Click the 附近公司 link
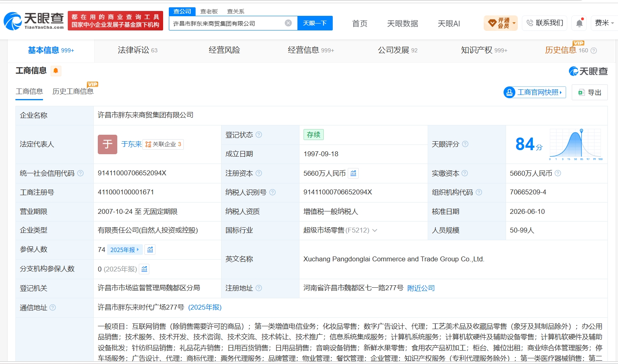618x364 pixels. click(421, 288)
